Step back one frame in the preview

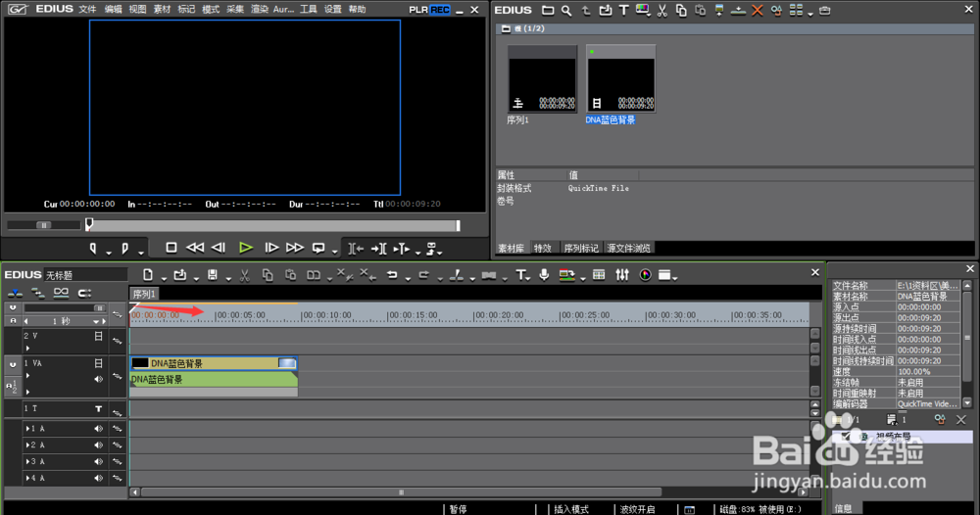click(x=219, y=248)
